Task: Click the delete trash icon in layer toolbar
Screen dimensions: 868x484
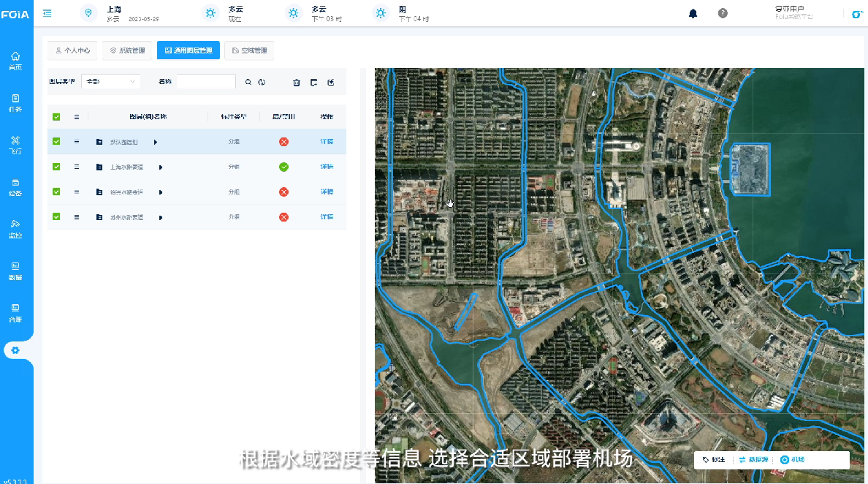Action: click(296, 82)
